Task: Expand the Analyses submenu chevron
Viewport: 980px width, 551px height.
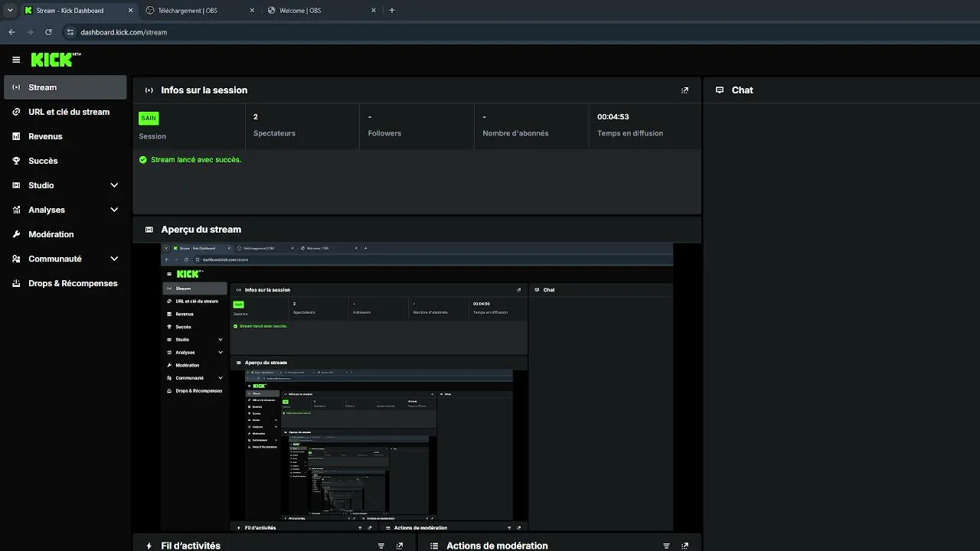Action: pyautogui.click(x=114, y=210)
